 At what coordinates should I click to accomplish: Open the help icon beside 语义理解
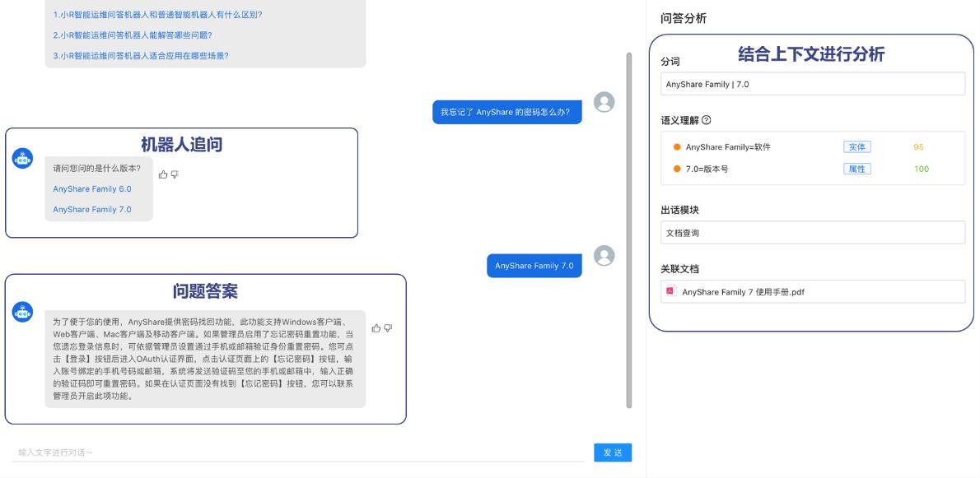[707, 120]
